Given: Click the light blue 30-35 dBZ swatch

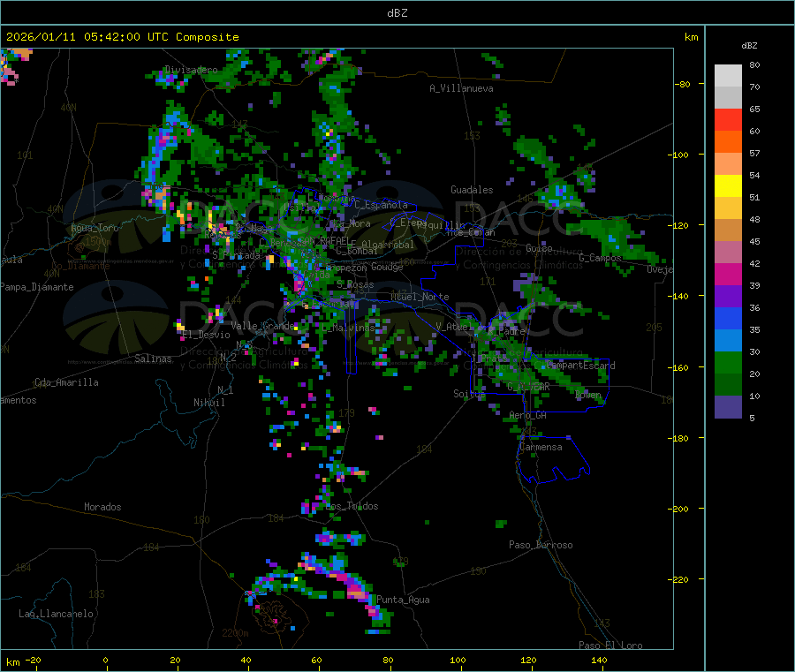Looking at the screenshot, I should (x=728, y=341).
